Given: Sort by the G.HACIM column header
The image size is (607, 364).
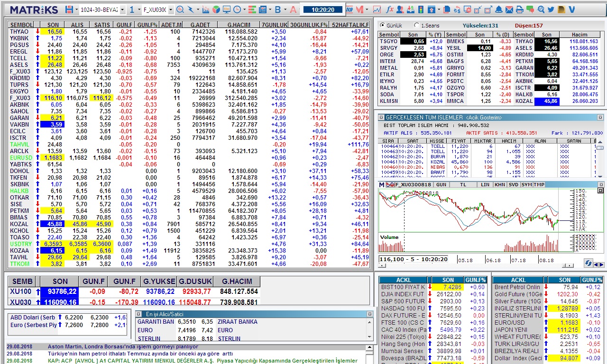Looking at the screenshot, I should [239, 25].
